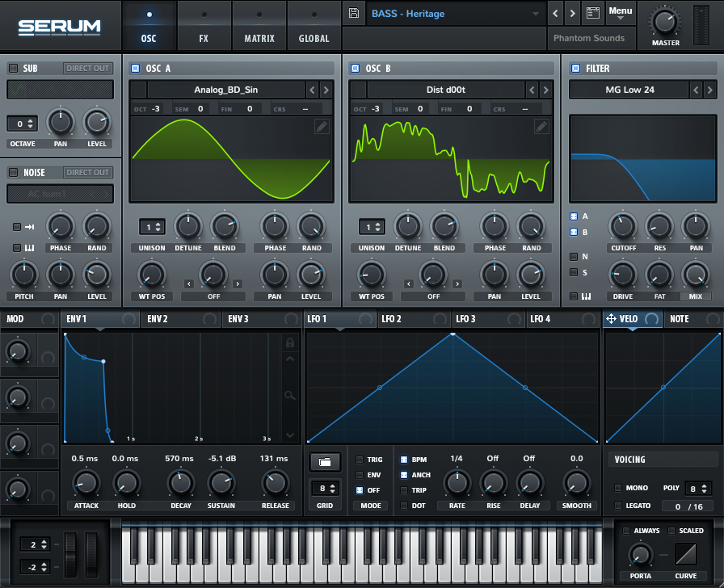The height and width of the screenshot is (588, 724).
Task: Open the Menu dropdown
Action: tap(621, 13)
